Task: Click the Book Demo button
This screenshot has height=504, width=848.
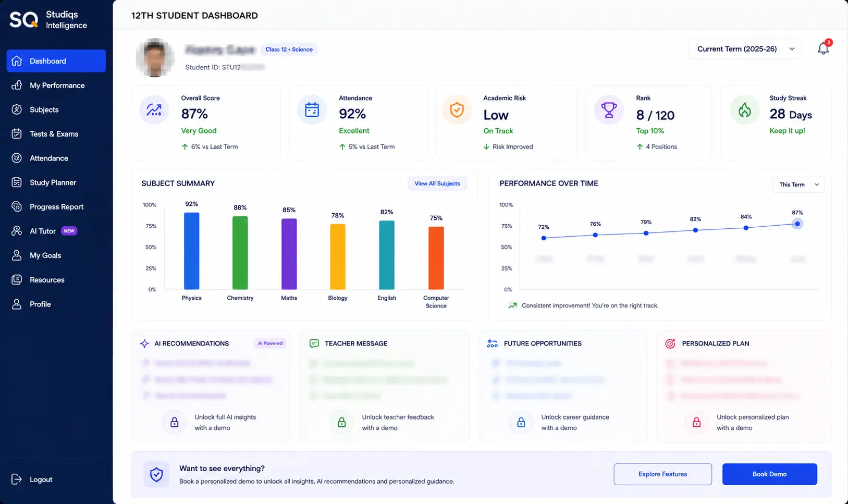Action: pyautogui.click(x=769, y=474)
